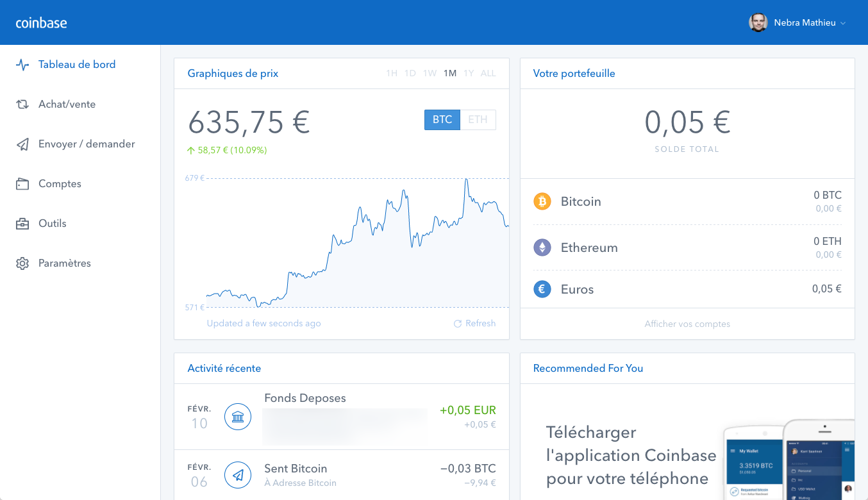Click the Nebra Mathieu user name
This screenshot has width=868, height=500.
(x=805, y=23)
